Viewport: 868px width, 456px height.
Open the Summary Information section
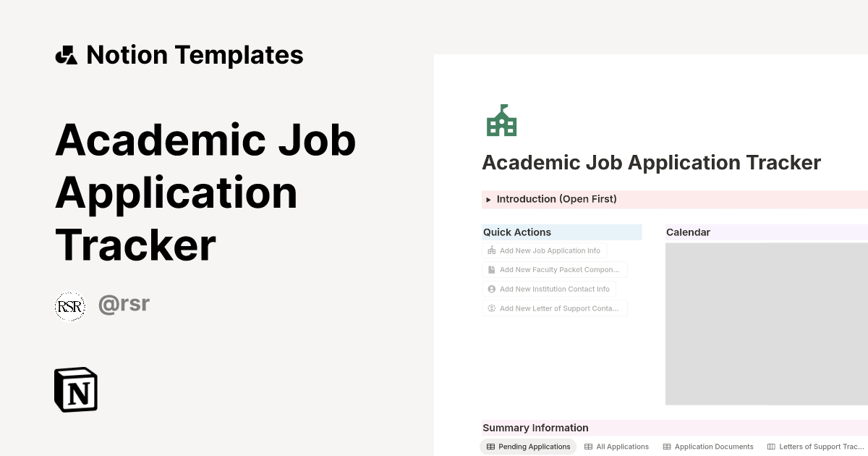tap(534, 427)
